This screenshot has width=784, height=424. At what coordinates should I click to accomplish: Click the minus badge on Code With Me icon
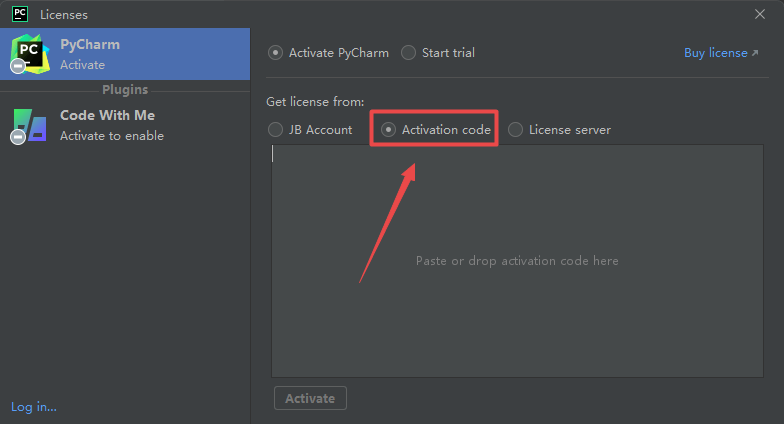pos(17,138)
